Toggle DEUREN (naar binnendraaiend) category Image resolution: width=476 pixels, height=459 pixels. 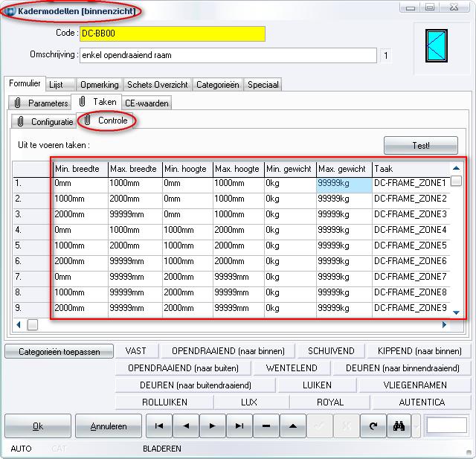402,368
